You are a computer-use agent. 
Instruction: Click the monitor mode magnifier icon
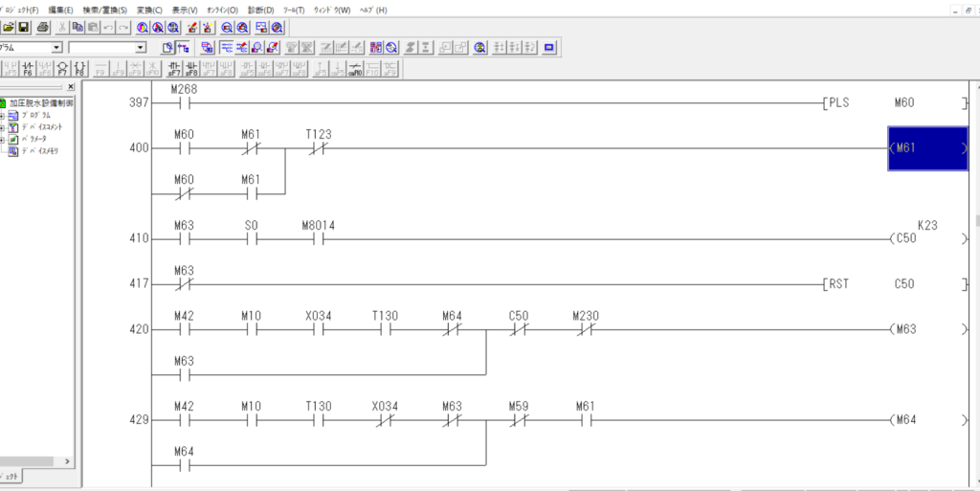(256, 48)
